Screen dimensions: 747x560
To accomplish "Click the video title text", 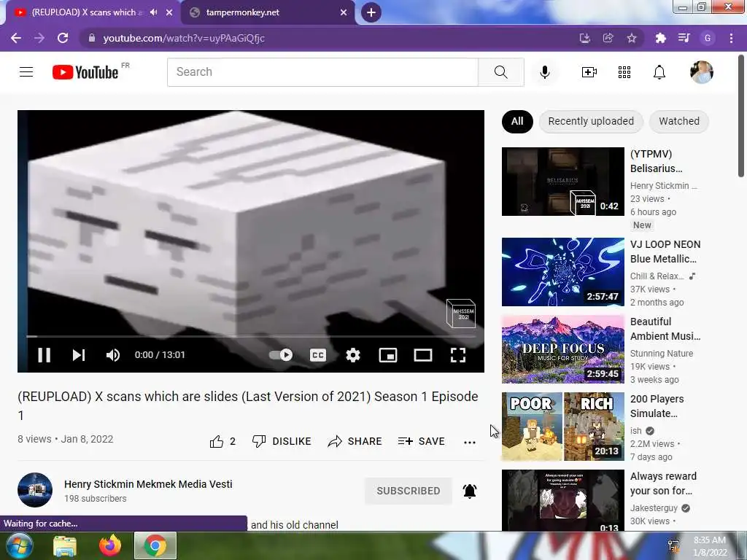I will 248,405.
